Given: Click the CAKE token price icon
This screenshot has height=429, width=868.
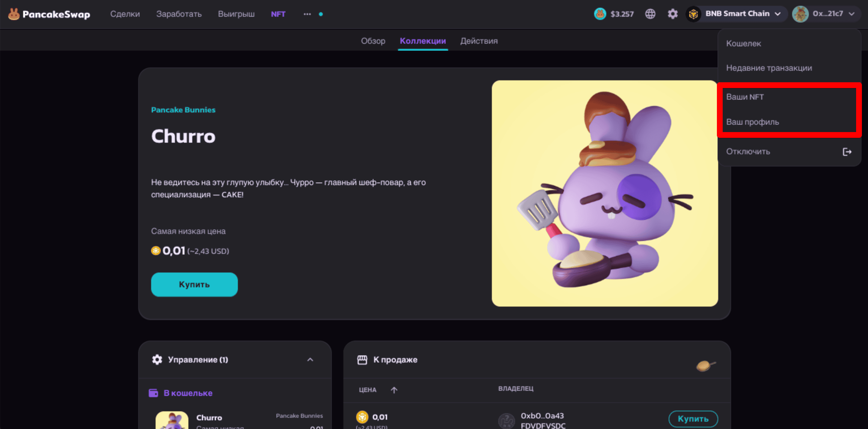Looking at the screenshot, I should pyautogui.click(x=600, y=14).
